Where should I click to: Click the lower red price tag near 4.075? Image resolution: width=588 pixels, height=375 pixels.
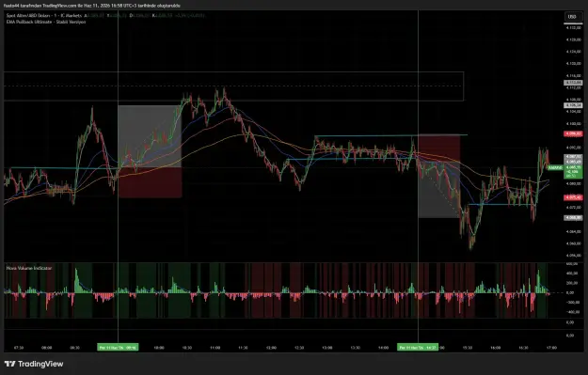[x=573, y=197]
